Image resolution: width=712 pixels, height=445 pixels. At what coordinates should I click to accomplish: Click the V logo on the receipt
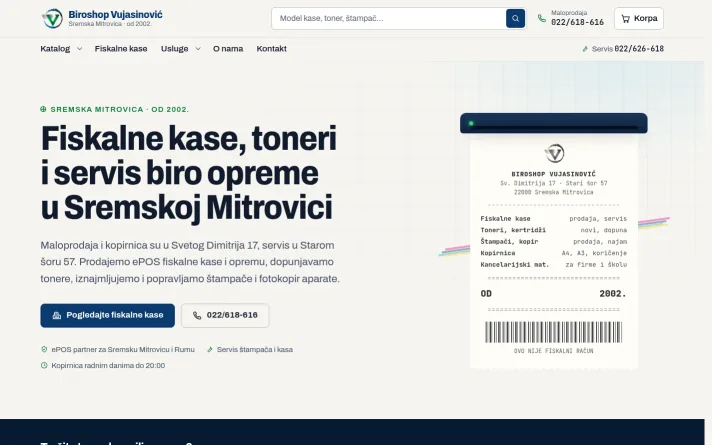click(554, 153)
